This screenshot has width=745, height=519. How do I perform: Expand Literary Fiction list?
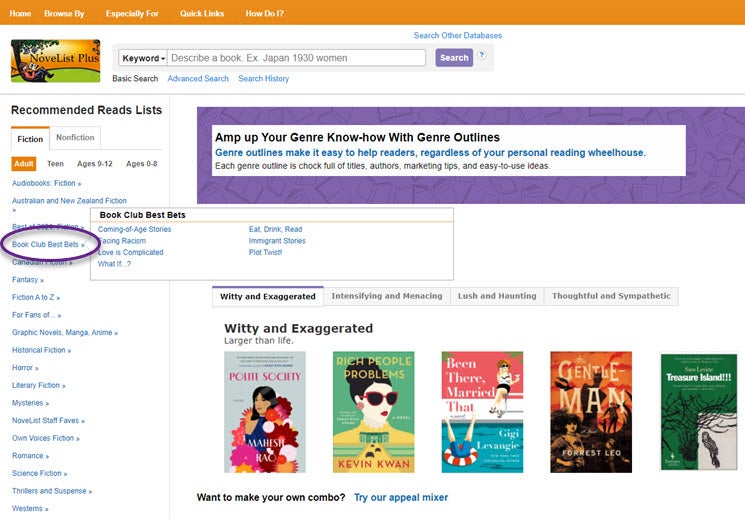38,385
